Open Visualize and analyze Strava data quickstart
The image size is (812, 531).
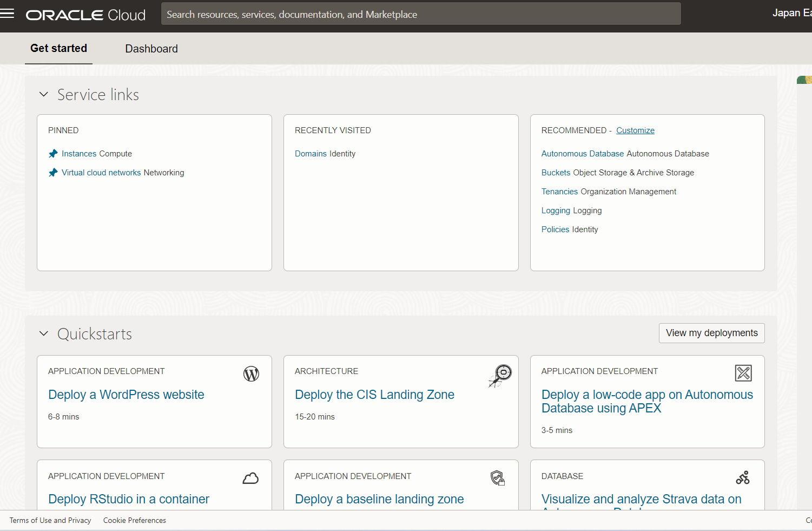pyautogui.click(x=642, y=499)
